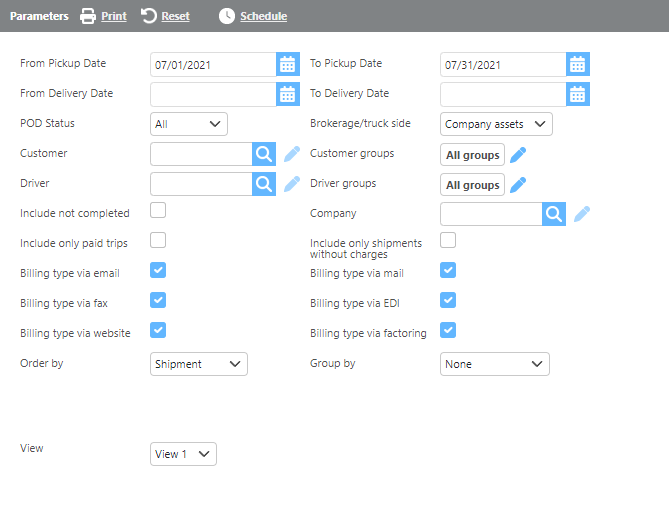Click the Print link in toolbar

104,16
